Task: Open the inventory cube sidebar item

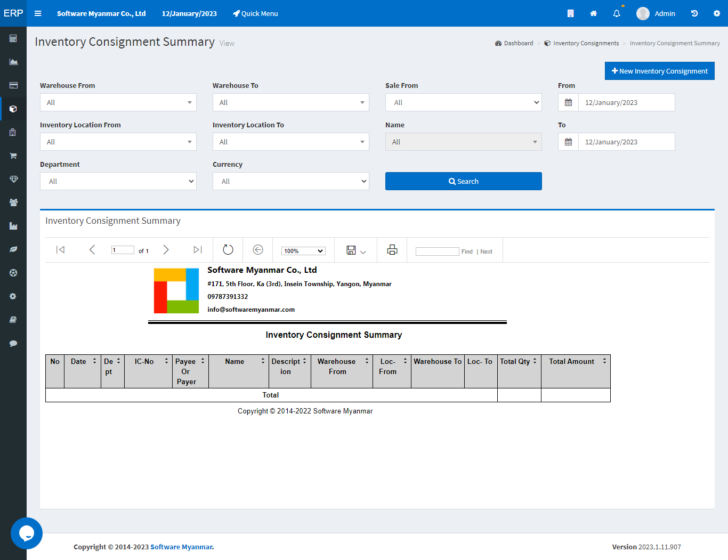Action: (13, 109)
